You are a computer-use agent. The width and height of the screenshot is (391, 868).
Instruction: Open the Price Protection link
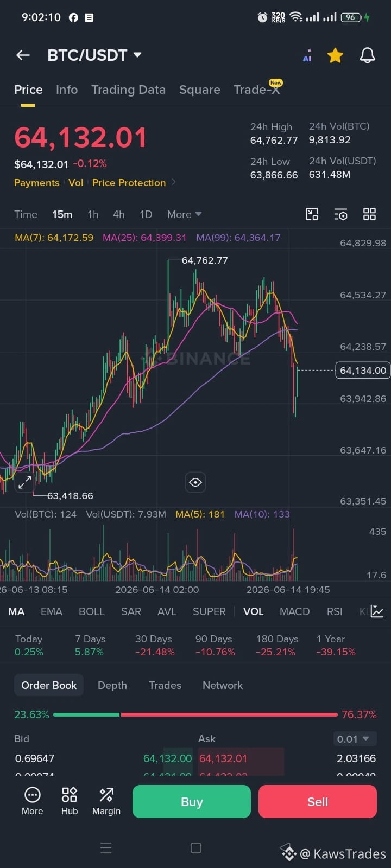tap(129, 183)
